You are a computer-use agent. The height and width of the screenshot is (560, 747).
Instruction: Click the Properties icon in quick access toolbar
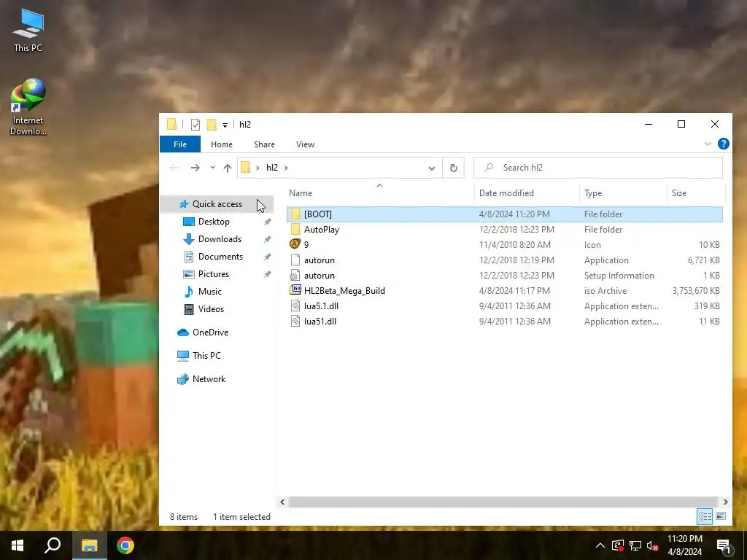coord(196,124)
